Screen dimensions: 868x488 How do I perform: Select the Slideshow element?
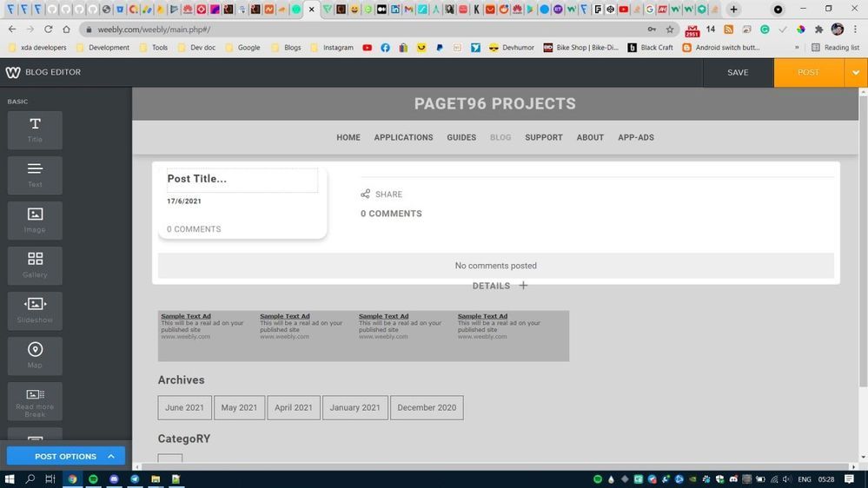pyautogui.click(x=35, y=310)
